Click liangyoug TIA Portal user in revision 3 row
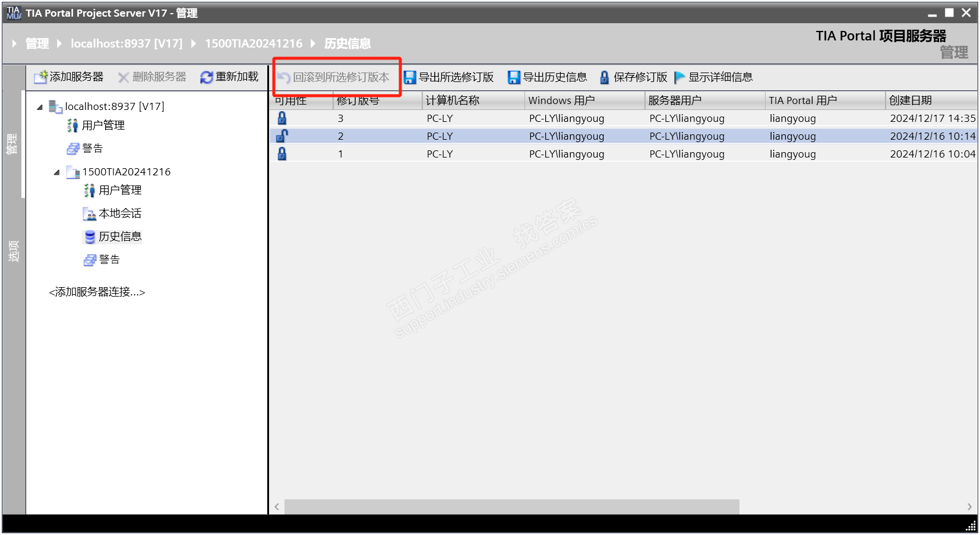Image resolution: width=980 pixels, height=535 pixels. (x=793, y=118)
